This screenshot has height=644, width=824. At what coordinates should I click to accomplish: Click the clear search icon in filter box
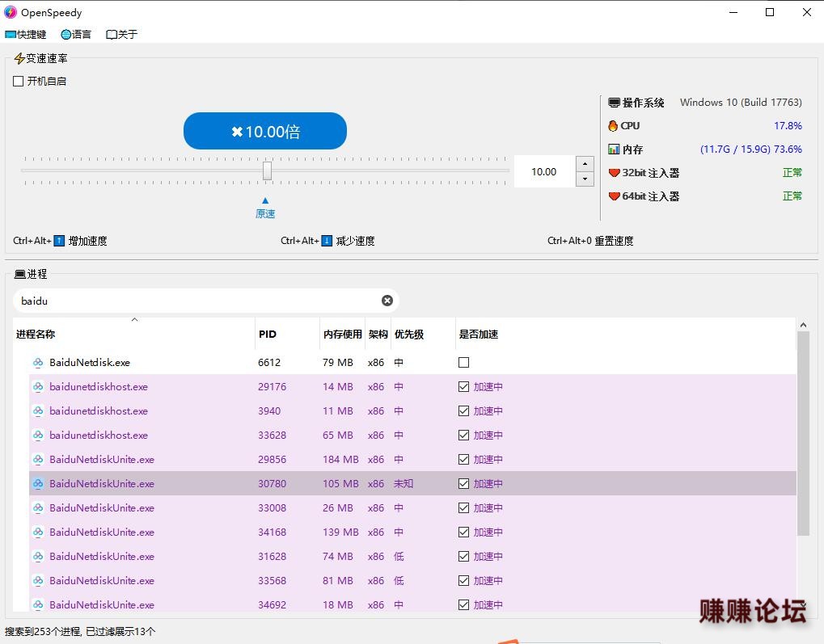pos(387,301)
